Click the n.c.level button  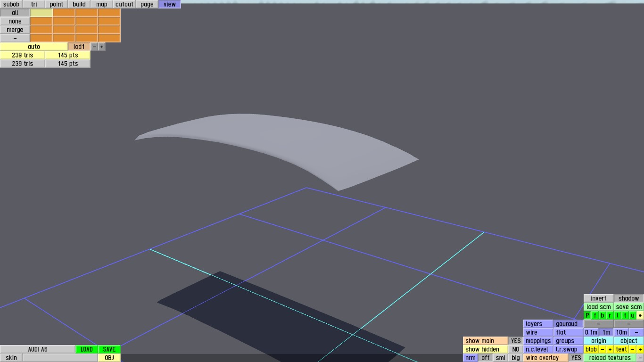538,349
